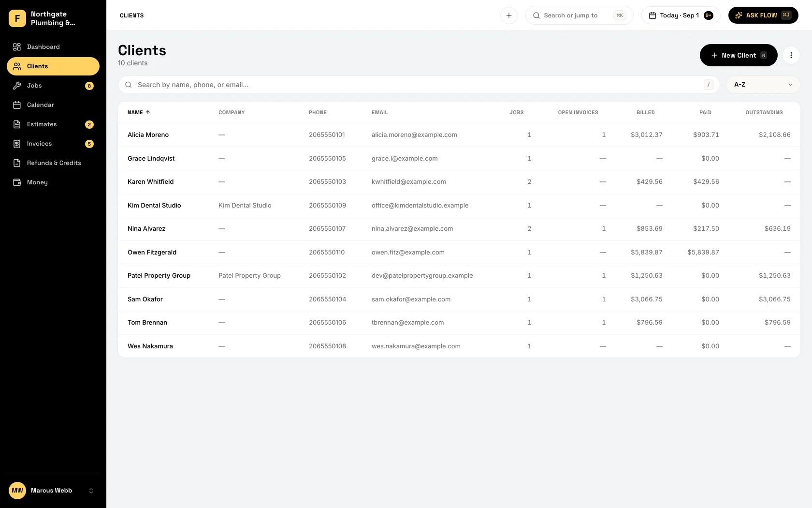Open the Dashboard page from the sidebar
The image size is (812, 508).
(x=53, y=47)
